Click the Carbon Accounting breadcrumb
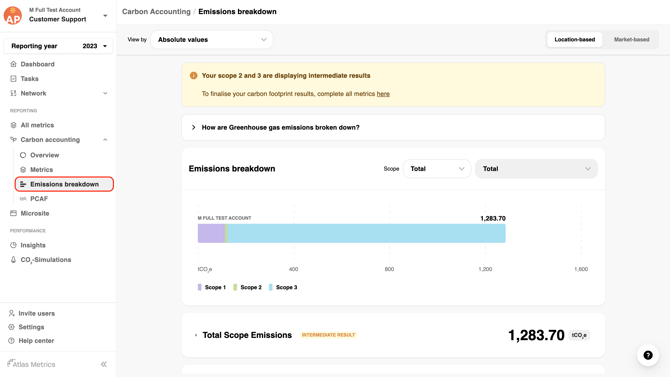This screenshot has width=670, height=377. (x=156, y=12)
